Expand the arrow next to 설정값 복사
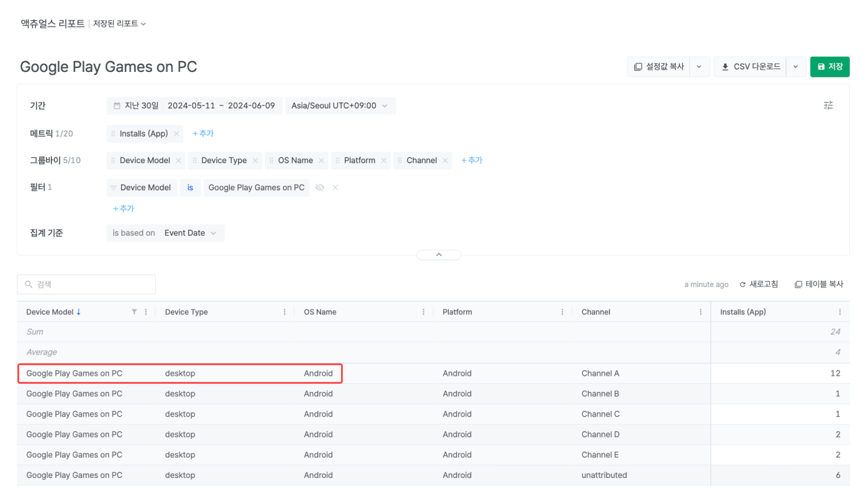The height and width of the screenshot is (496, 868). 699,67
